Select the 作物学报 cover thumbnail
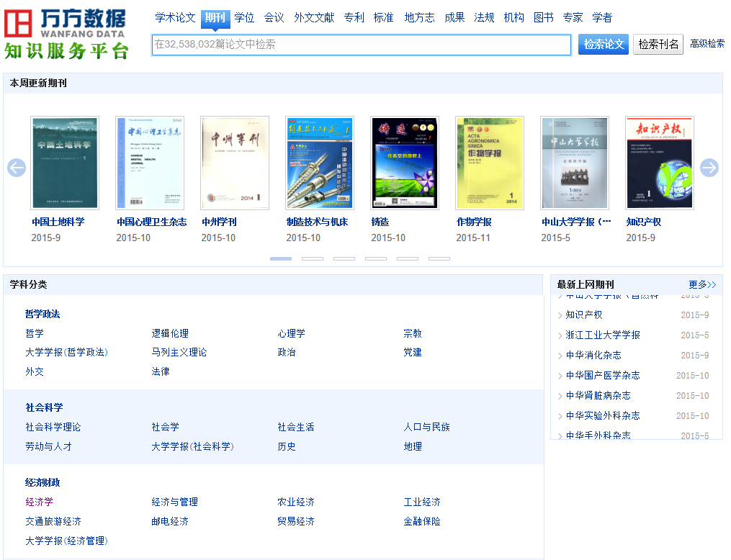 point(490,163)
